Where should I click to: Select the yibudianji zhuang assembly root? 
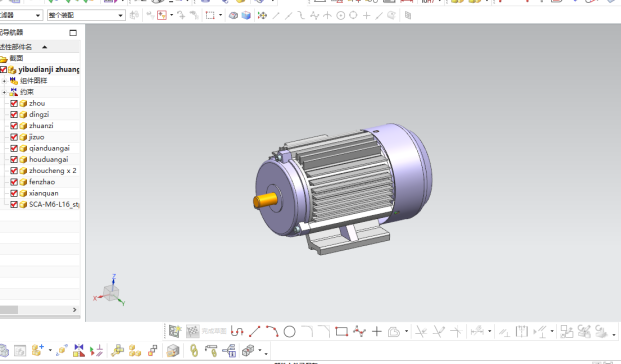pos(48,69)
